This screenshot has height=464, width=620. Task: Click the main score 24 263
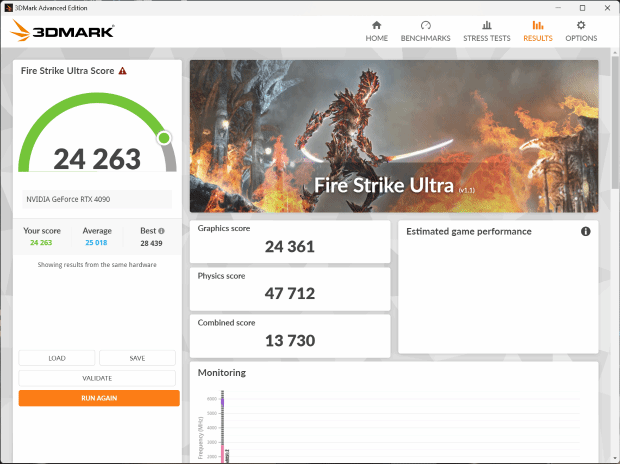pos(97,159)
